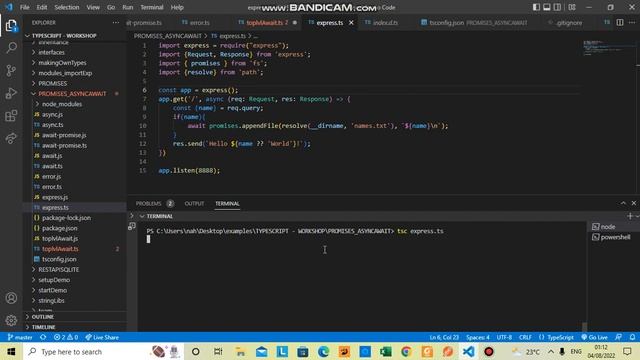Expand the RESTAPISQLITE folder

click(x=74, y=269)
